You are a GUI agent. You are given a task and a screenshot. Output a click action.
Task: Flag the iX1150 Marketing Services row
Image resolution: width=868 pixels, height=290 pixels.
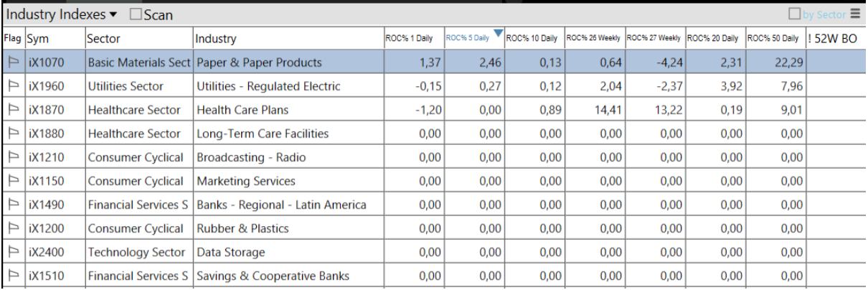coord(13,182)
